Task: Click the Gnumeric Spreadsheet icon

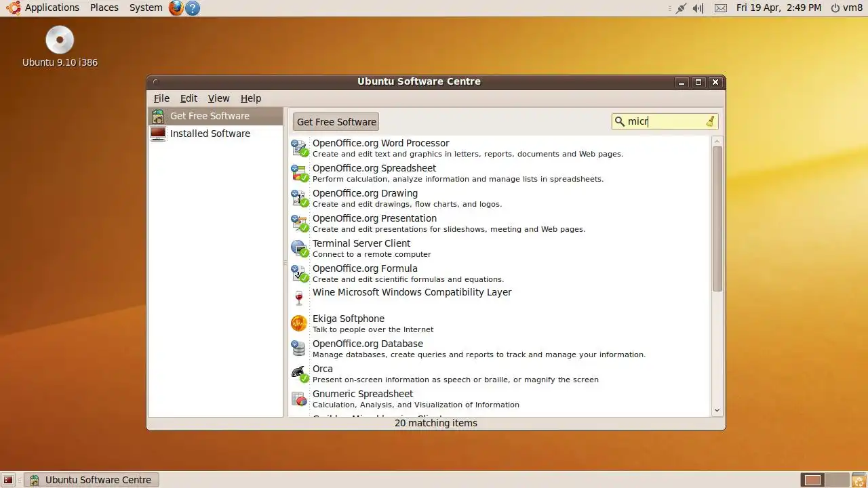Action: click(299, 399)
